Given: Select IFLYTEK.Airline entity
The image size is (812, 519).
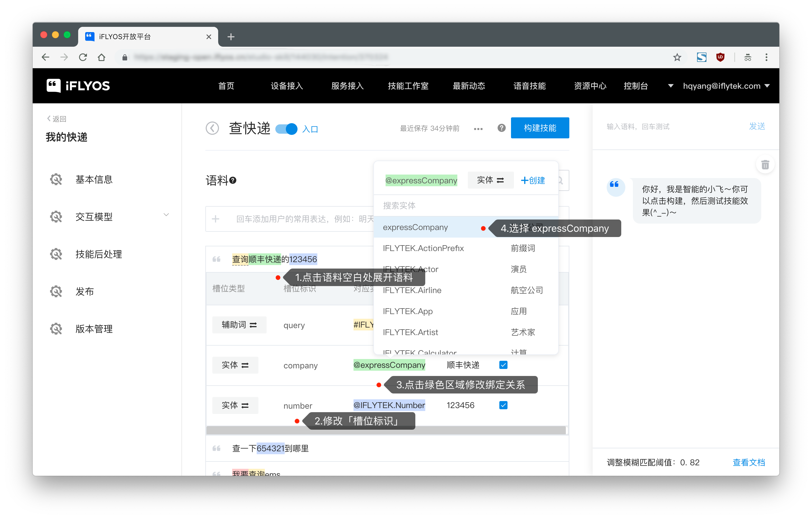Looking at the screenshot, I should click(x=466, y=290).
